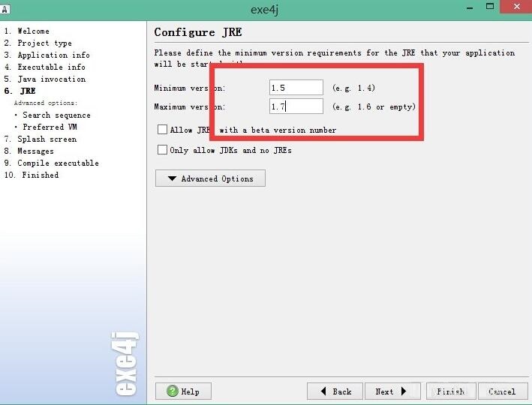Click the Minimum version input field

pos(296,88)
